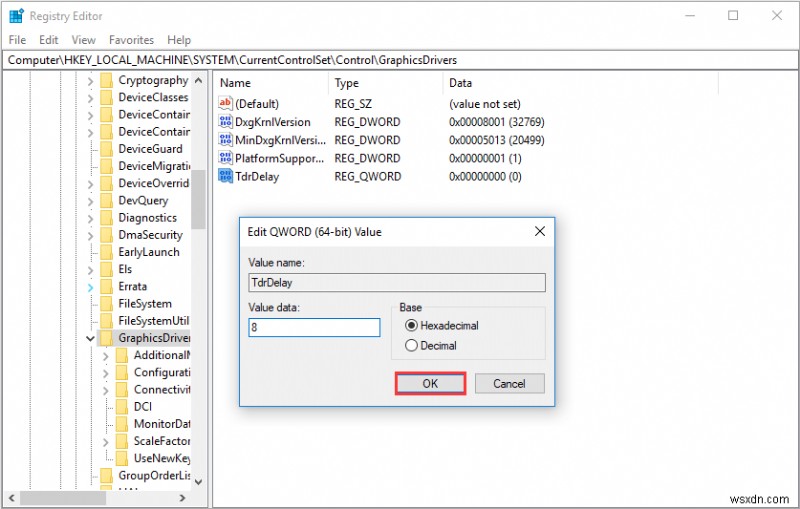Image resolution: width=800 pixels, height=509 pixels.
Task: Click the Connectivit subkey folder icon
Action: [x=121, y=390]
